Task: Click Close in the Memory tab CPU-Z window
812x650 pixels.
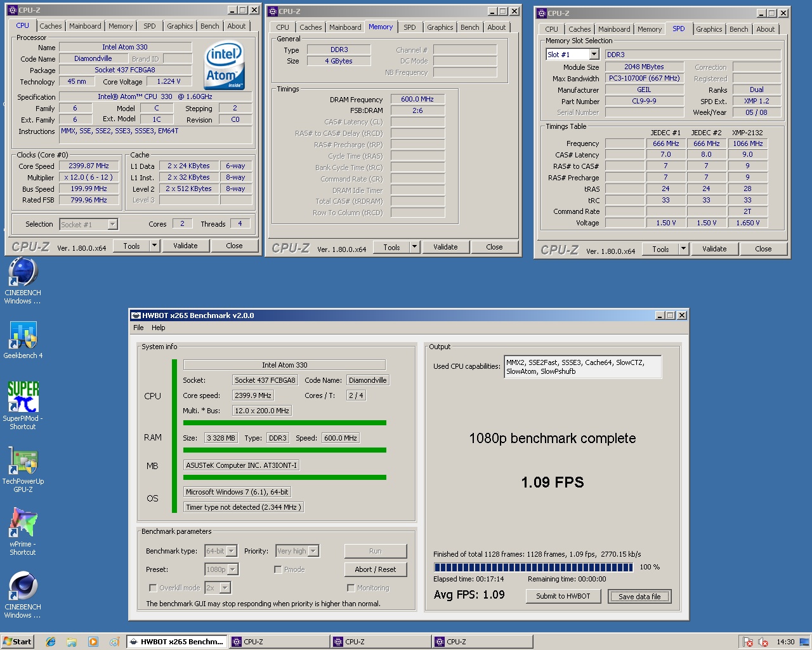Action: pyautogui.click(x=494, y=247)
